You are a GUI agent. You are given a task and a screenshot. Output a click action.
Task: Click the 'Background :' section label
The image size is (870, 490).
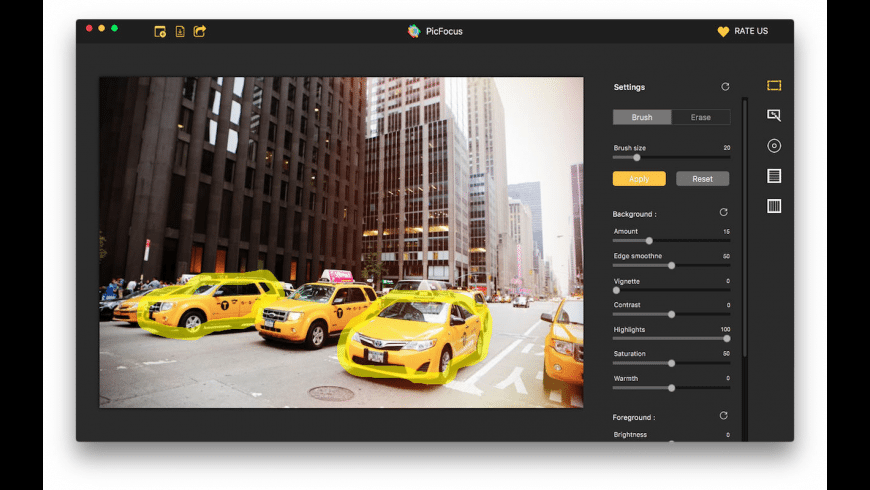click(x=634, y=214)
